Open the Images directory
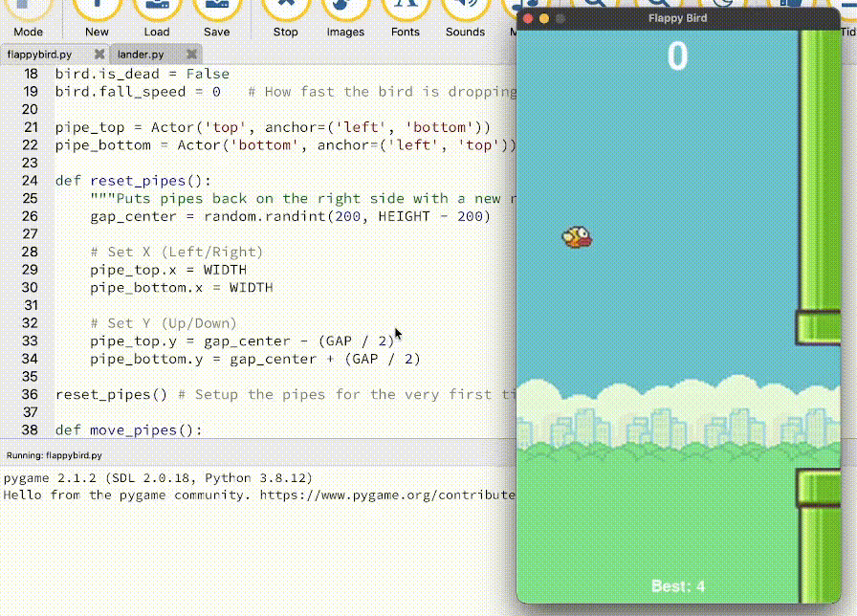 point(345,19)
